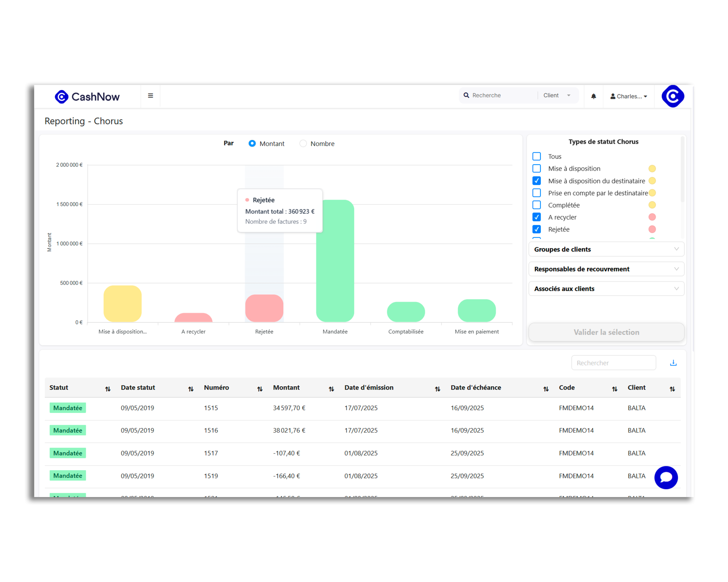The image size is (728, 582).
Task: Click the download export icon
Action: point(673,363)
